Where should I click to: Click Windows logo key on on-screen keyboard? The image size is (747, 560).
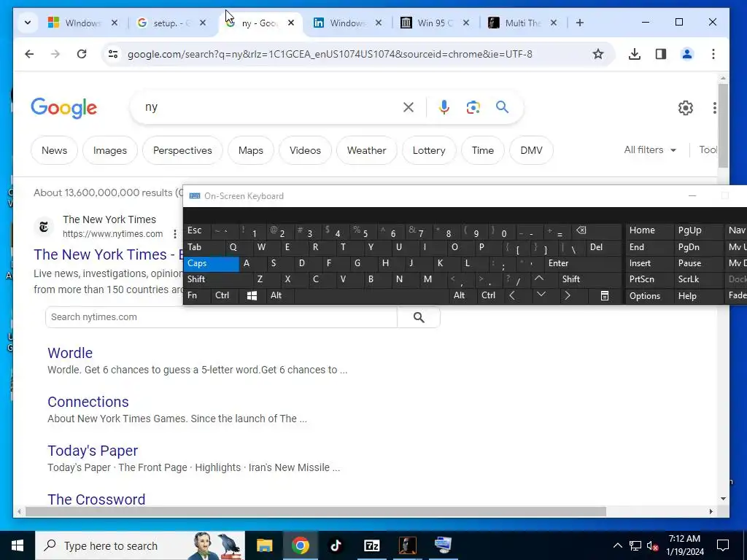[252, 296]
